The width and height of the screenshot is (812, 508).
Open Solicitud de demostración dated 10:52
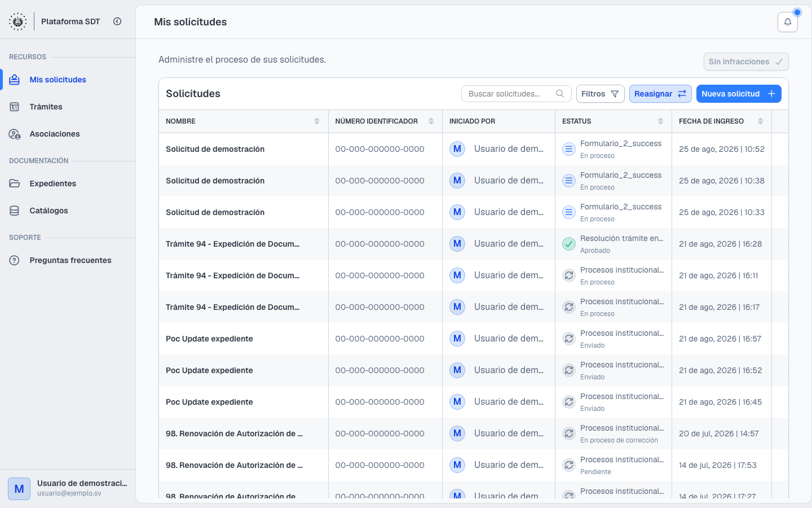pos(215,149)
